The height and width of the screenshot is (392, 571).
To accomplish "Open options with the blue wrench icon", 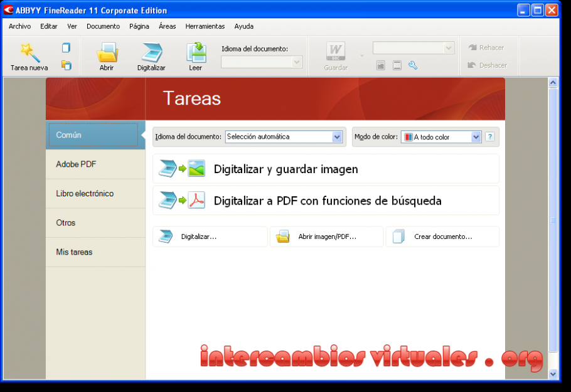I will [x=412, y=65].
